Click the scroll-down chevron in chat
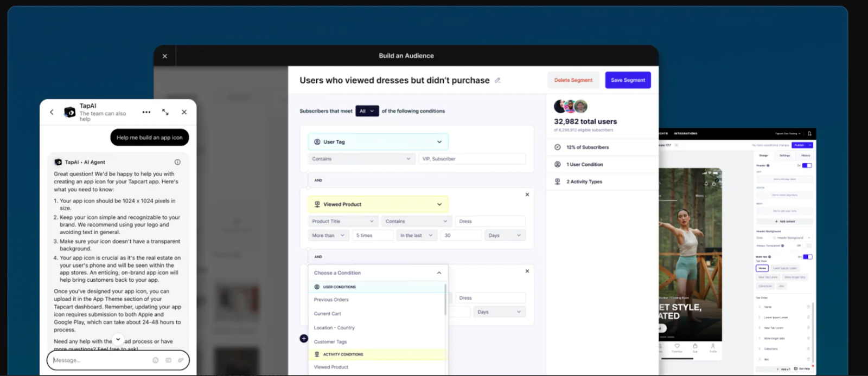Image resolution: width=868 pixels, height=376 pixels. pos(118,340)
